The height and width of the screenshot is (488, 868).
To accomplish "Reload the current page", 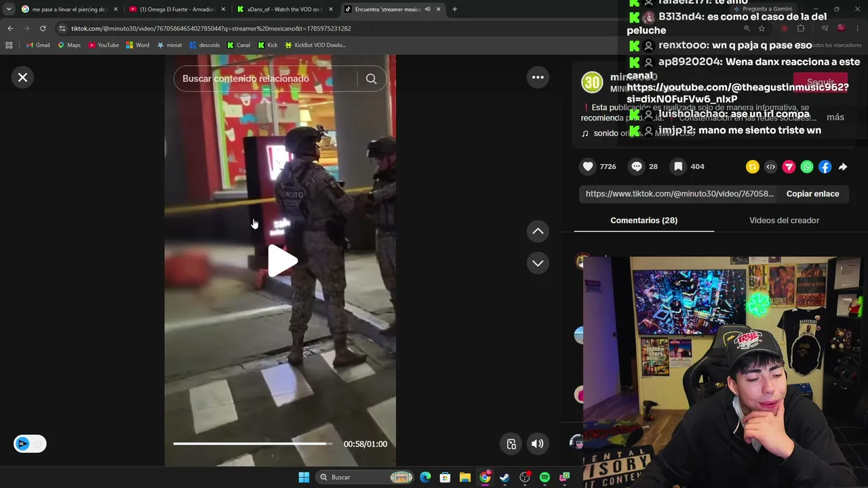I will (x=43, y=28).
